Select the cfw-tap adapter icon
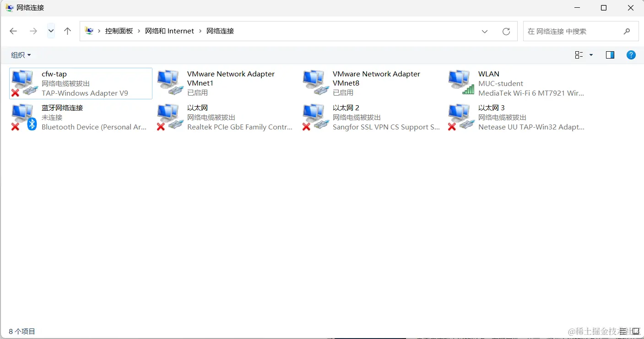The image size is (644, 339). (x=24, y=83)
